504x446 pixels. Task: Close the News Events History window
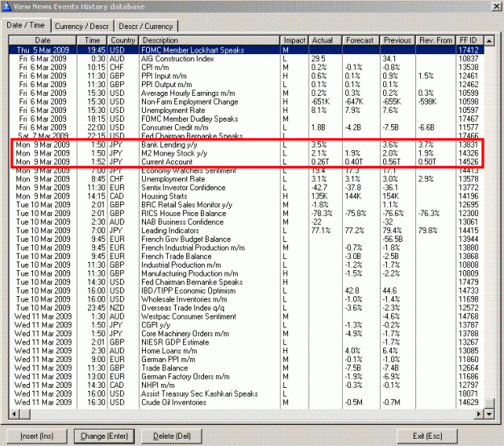click(x=497, y=6)
